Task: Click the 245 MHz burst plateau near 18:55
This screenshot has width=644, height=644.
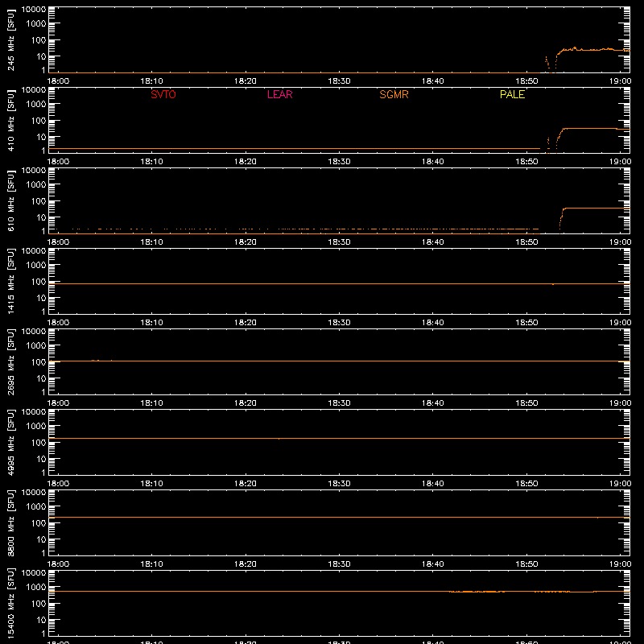Action: pyautogui.click(x=573, y=49)
